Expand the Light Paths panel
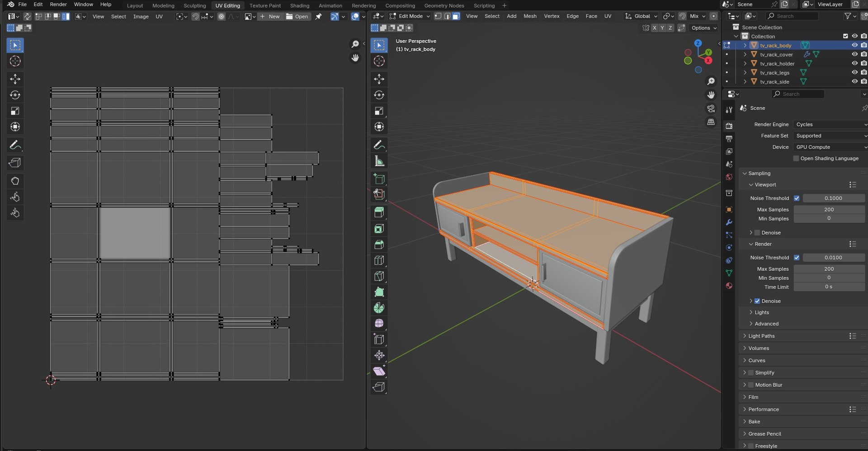 coord(761,336)
